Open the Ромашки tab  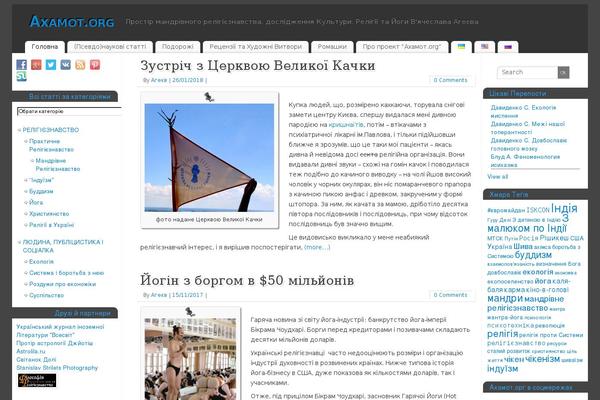point(332,47)
